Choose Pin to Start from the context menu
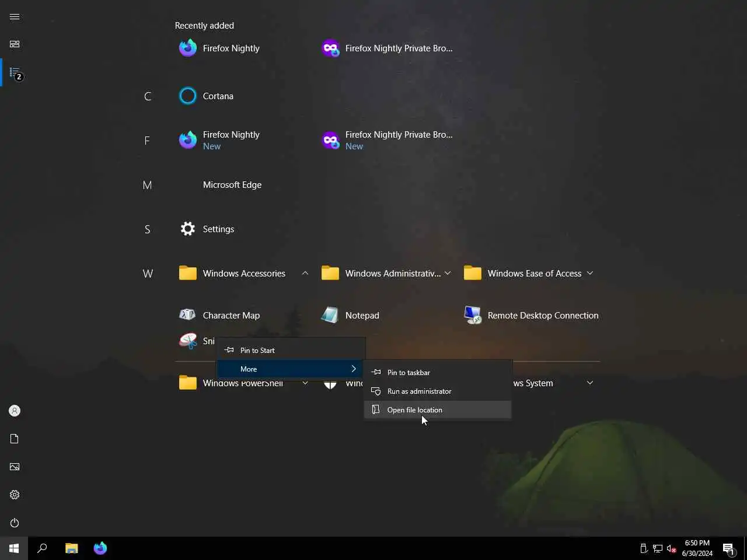Screen dimensions: 747x560 291,351
